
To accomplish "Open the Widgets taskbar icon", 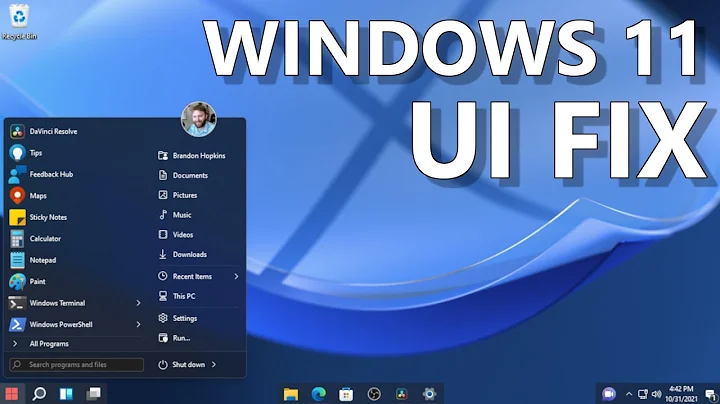I will coord(66,393).
